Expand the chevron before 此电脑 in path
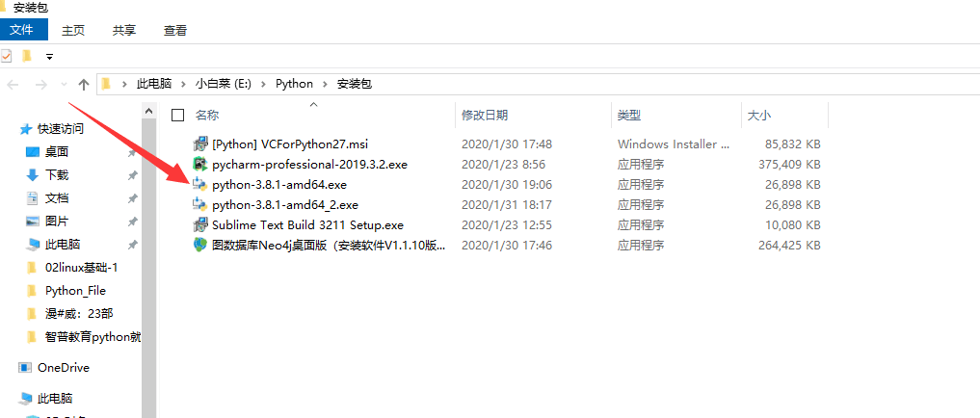Image resolution: width=980 pixels, height=418 pixels. (125, 84)
